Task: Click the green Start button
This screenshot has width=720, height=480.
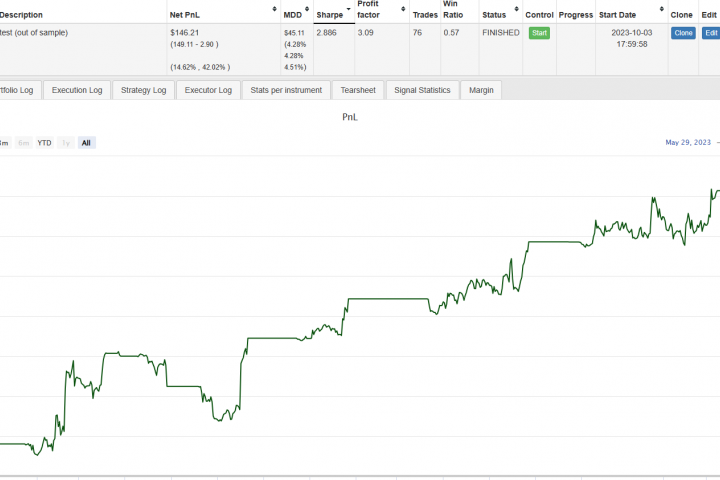Action: 539,33
